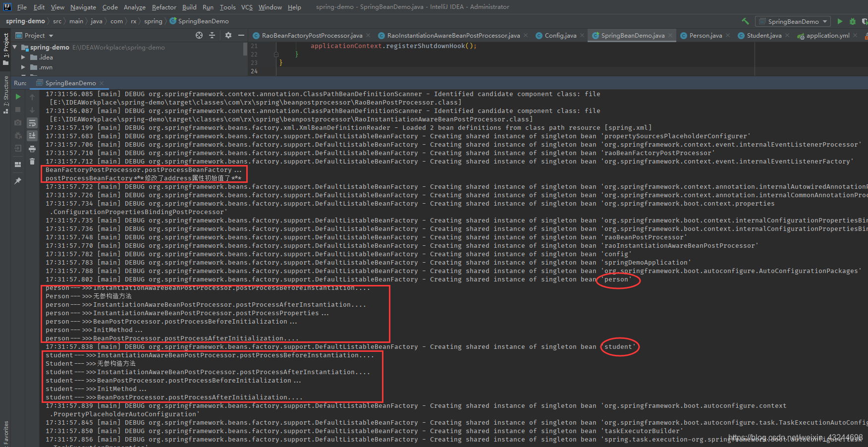
Task: Click the Build Project hammer icon
Action: [745, 21]
